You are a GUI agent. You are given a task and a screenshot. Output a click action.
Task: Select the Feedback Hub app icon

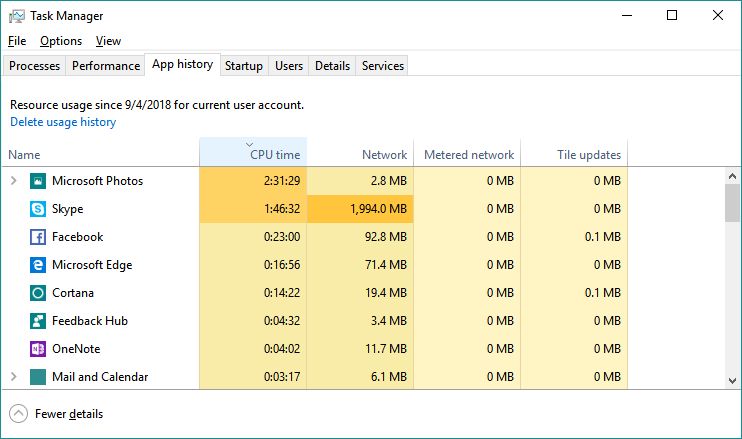point(38,321)
